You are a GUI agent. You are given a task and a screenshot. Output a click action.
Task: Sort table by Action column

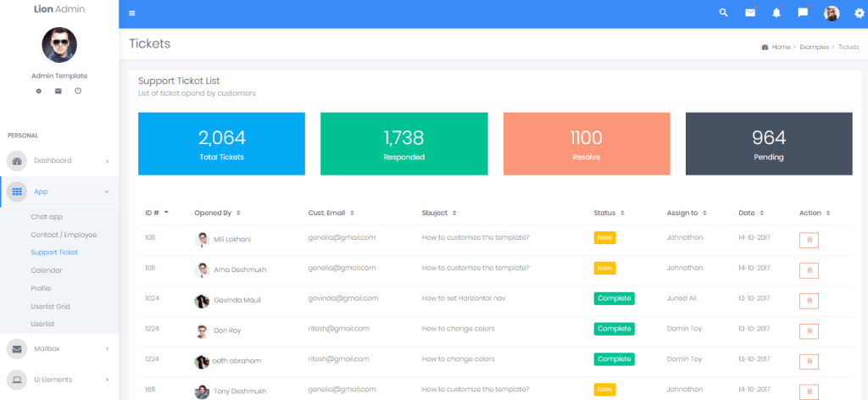(815, 213)
